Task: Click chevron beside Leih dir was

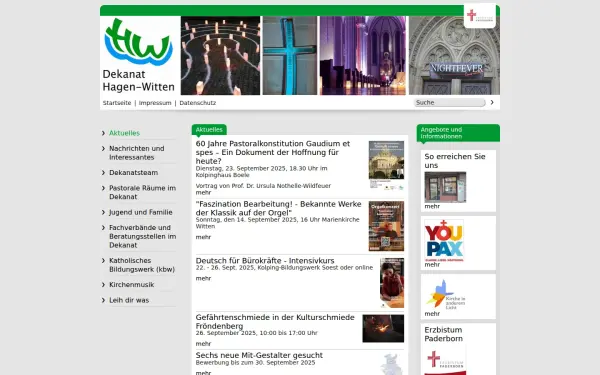Action: [x=103, y=300]
